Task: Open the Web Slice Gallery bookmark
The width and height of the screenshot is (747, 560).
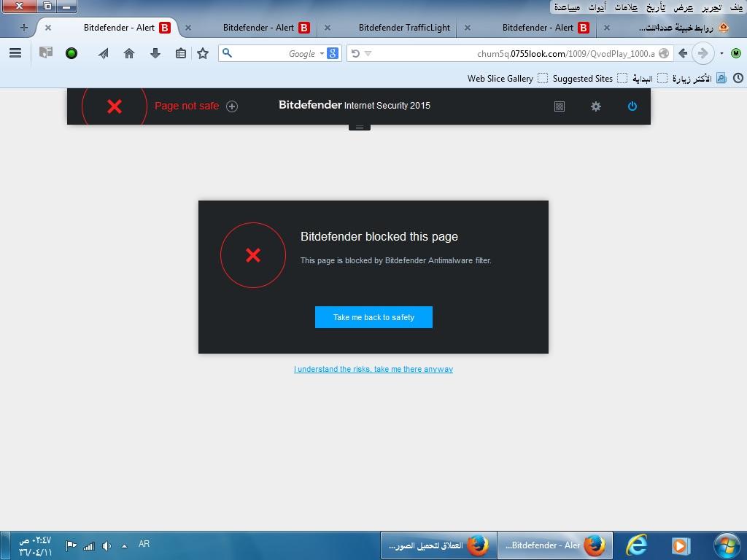Action: (507, 78)
